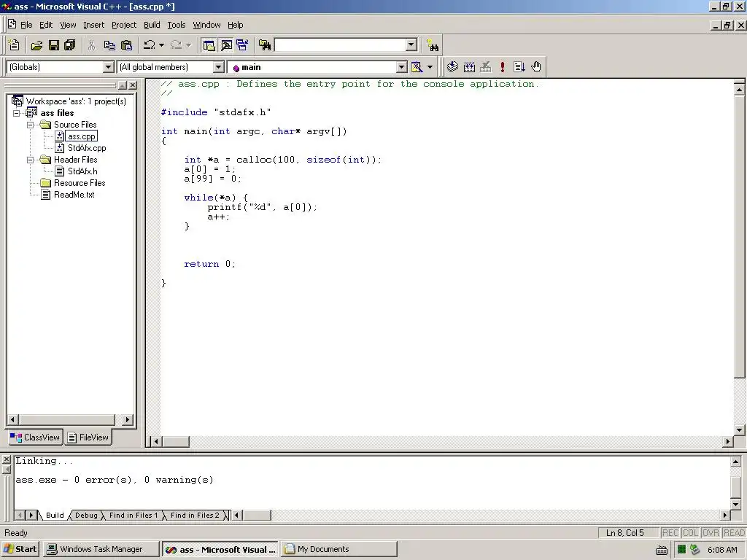Viewport: 747px width, 560px height.
Task: Select StdAfx.h in Header Files
Action: coord(82,171)
